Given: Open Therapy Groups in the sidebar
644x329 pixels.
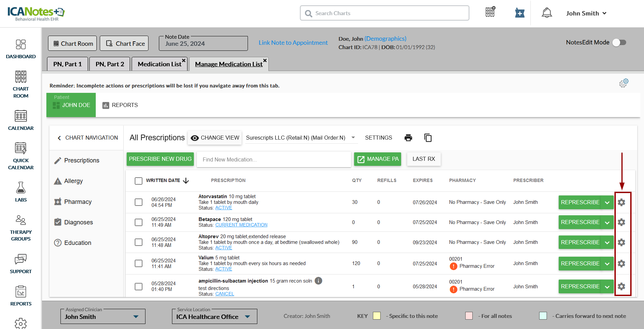Looking at the screenshot, I should (21, 228).
